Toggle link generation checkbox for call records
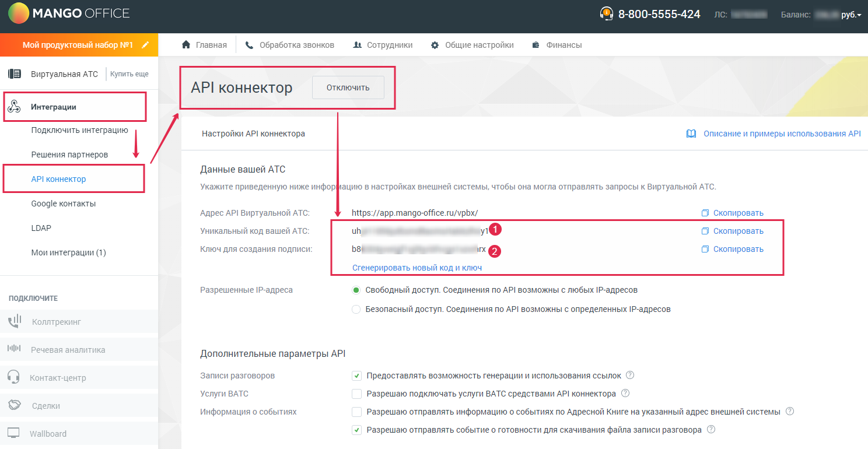Screen dimensions: 868x449 [357, 376]
